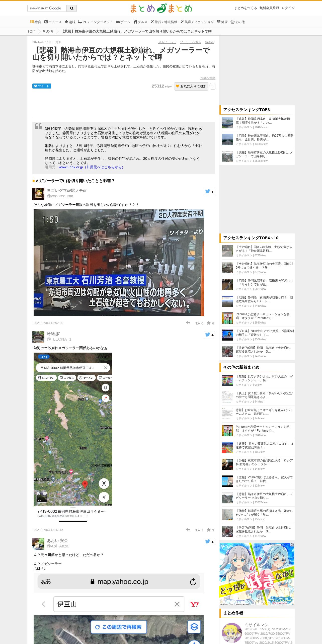Click favorite star on the 13:52:30 tweet

pos(209,323)
